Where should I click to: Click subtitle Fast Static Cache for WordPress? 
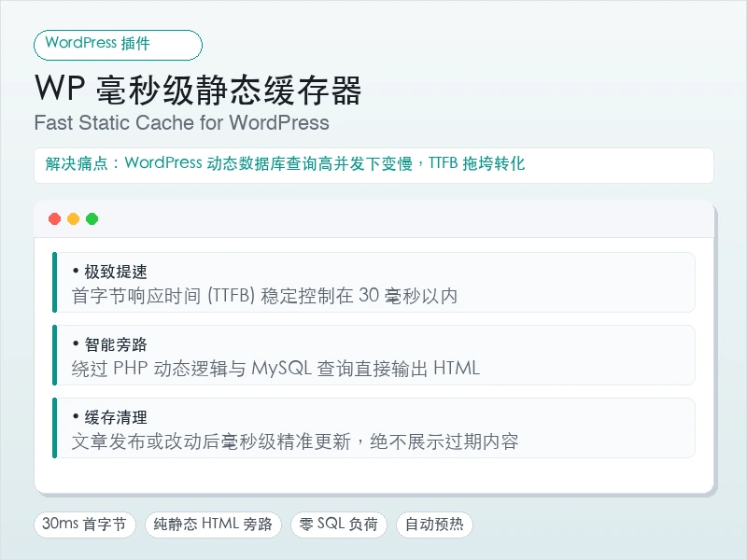click(181, 123)
